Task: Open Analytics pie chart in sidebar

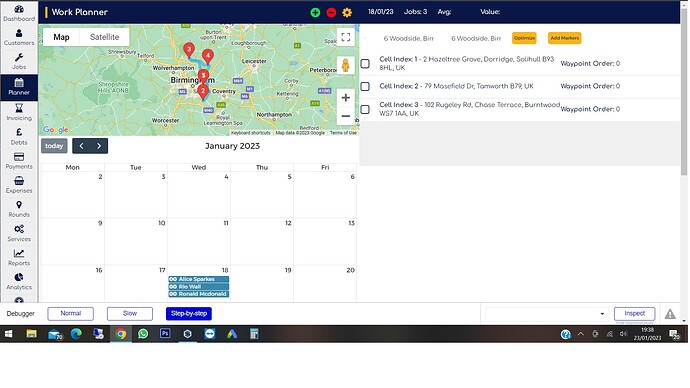Action: point(19,282)
